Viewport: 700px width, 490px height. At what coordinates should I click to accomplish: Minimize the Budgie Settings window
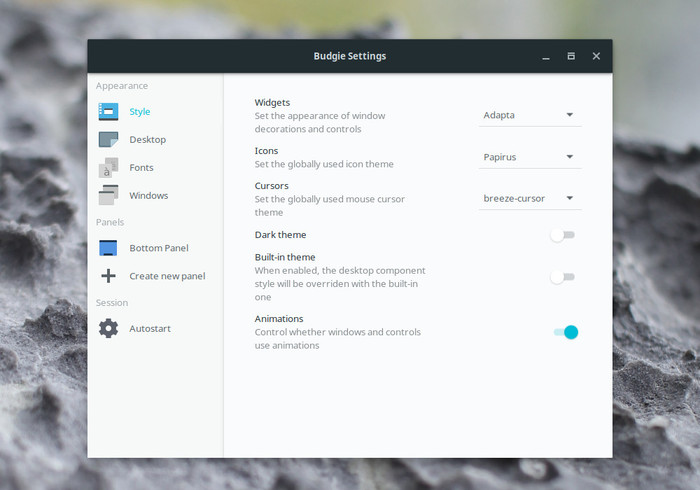click(546, 56)
